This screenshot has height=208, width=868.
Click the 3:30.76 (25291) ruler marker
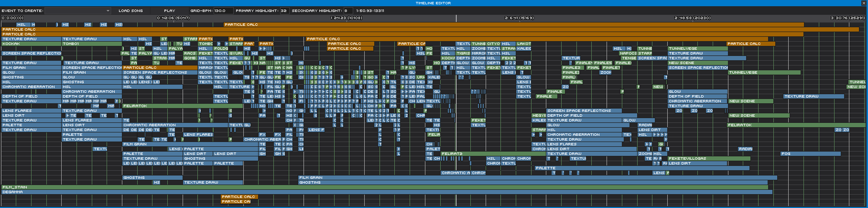(848, 18)
